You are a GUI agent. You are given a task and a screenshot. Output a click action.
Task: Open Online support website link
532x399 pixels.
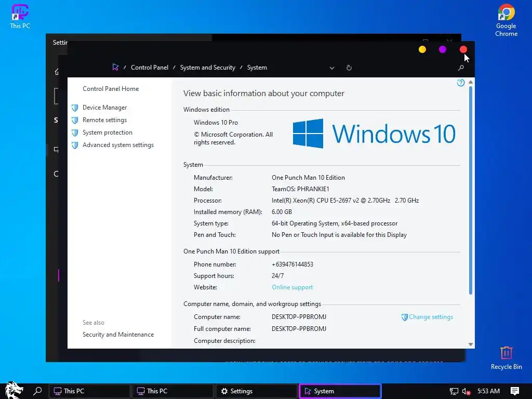point(292,287)
